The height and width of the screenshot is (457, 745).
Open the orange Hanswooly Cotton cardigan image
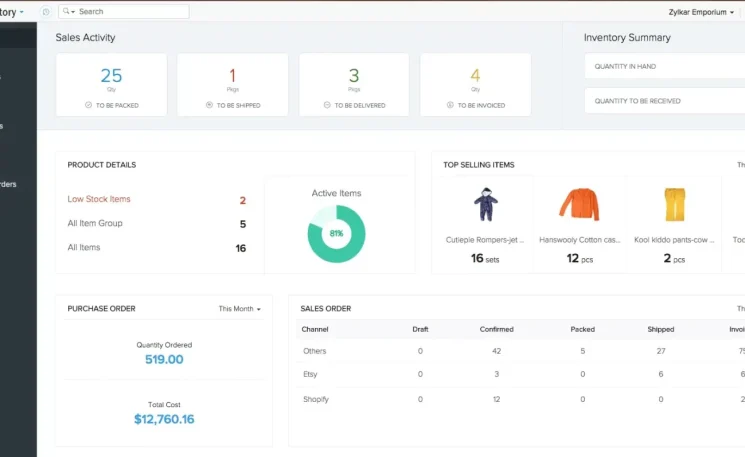tap(579, 204)
